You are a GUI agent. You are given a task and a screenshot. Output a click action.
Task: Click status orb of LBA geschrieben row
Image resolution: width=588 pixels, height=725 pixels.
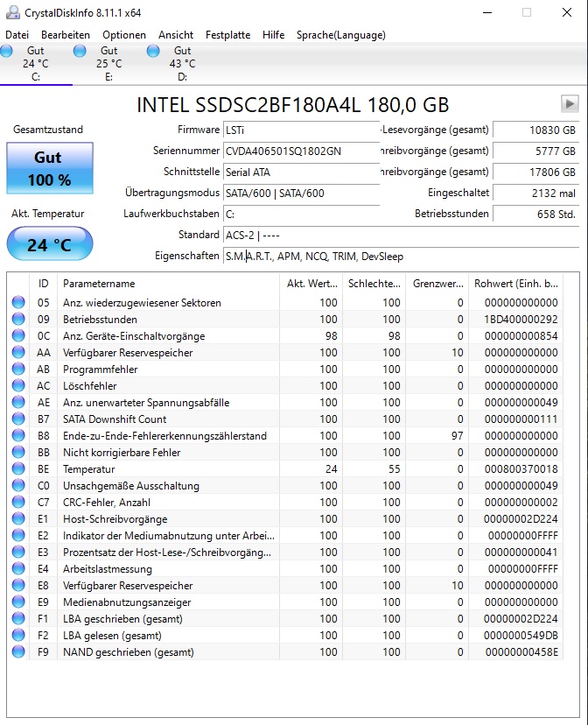pos(18,619)
